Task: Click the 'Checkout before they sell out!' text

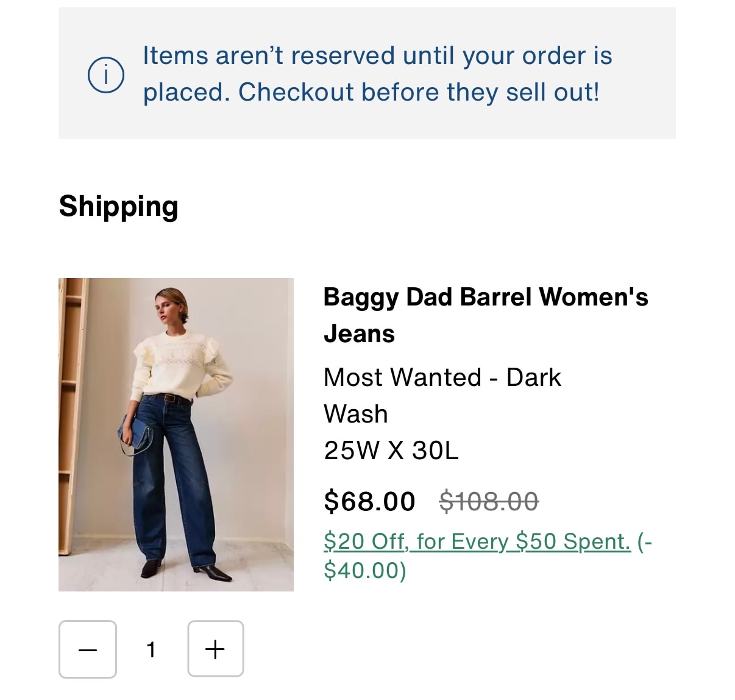Action: [x=418, y=93]
